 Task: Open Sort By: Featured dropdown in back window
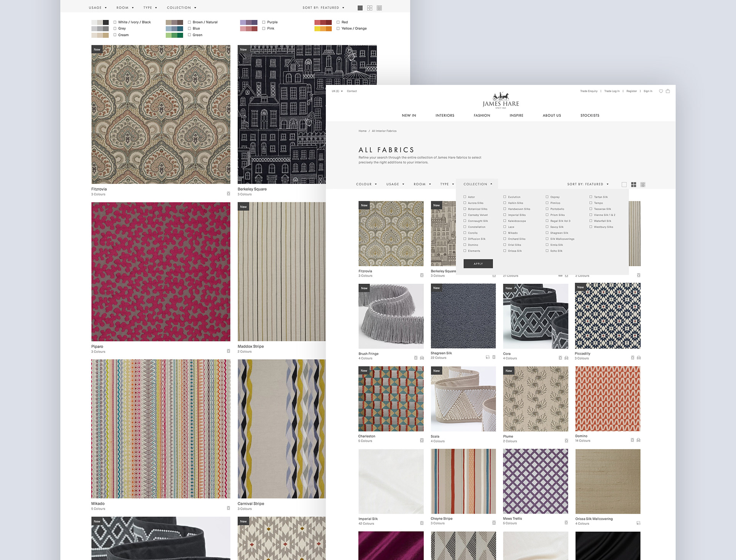pyautogui.click(x=323, y=8)
